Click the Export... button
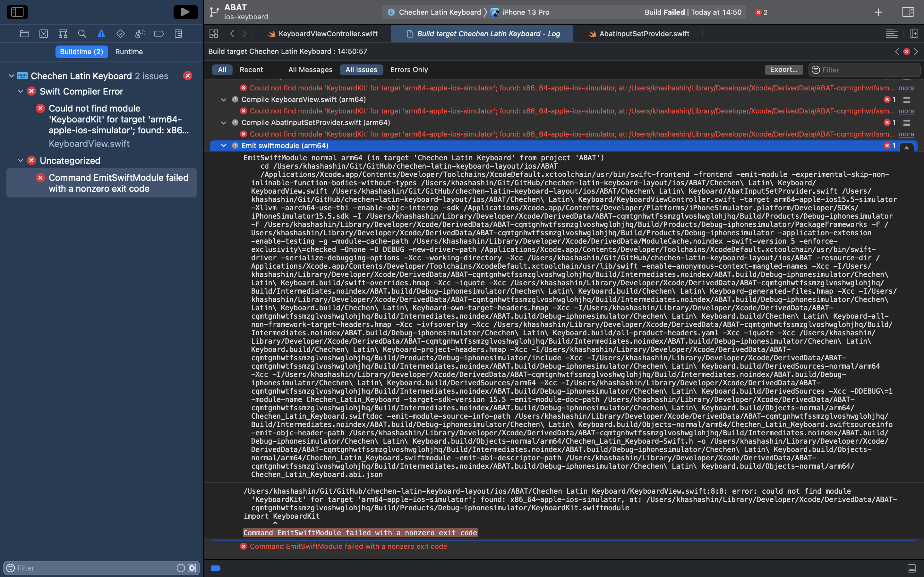 783,70
